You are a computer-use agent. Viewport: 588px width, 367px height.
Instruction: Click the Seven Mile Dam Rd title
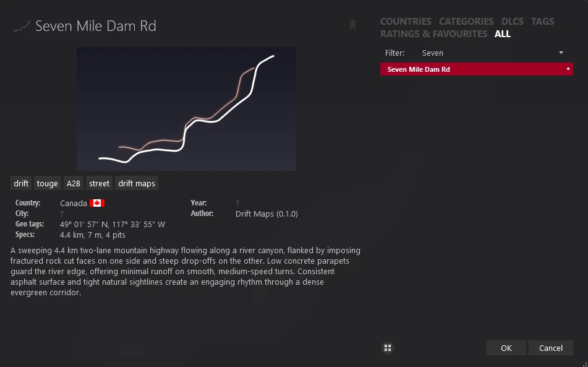pyautogui.click(x=96, y=26)
